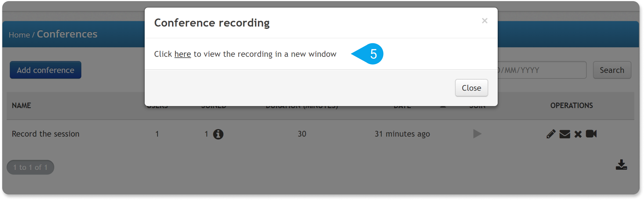Click the Search button
Viewport: 644px width, 200px height.
(x=612, y=70)
